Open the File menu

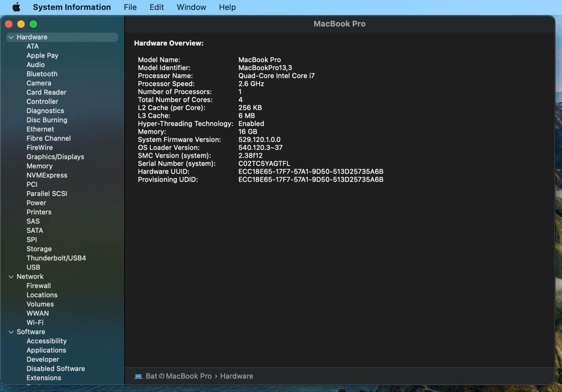point(130,7)
